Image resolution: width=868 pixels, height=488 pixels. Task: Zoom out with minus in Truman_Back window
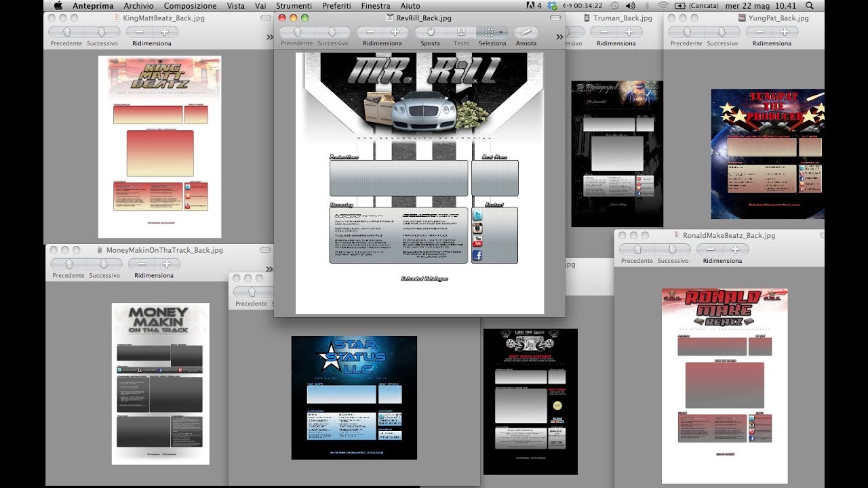(x=604, y=32)
